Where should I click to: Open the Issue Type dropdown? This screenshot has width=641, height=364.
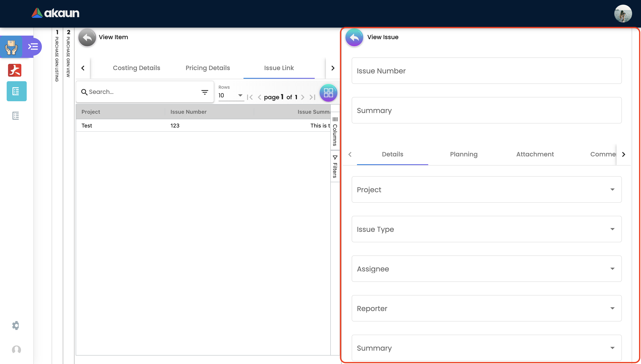pos(486,229)
